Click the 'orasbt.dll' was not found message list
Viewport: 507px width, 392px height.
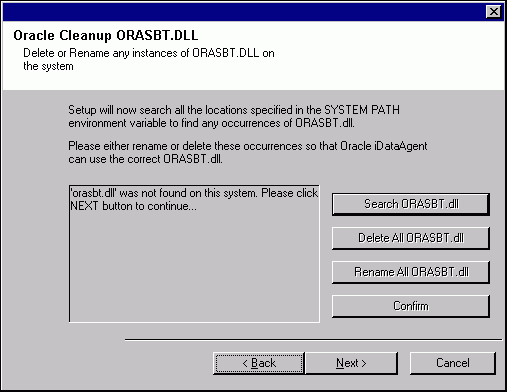click(194, 254)
